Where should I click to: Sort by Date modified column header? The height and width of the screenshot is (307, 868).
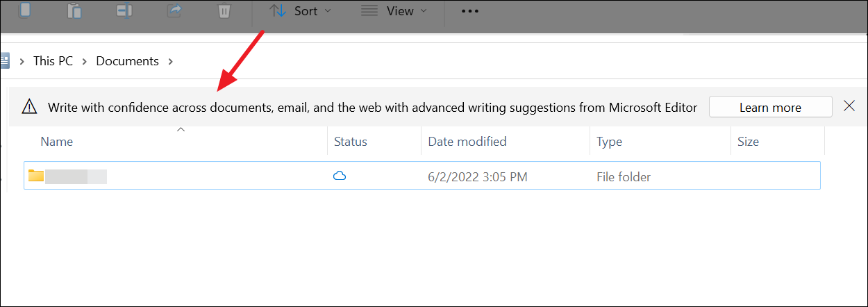click(467, 142)
